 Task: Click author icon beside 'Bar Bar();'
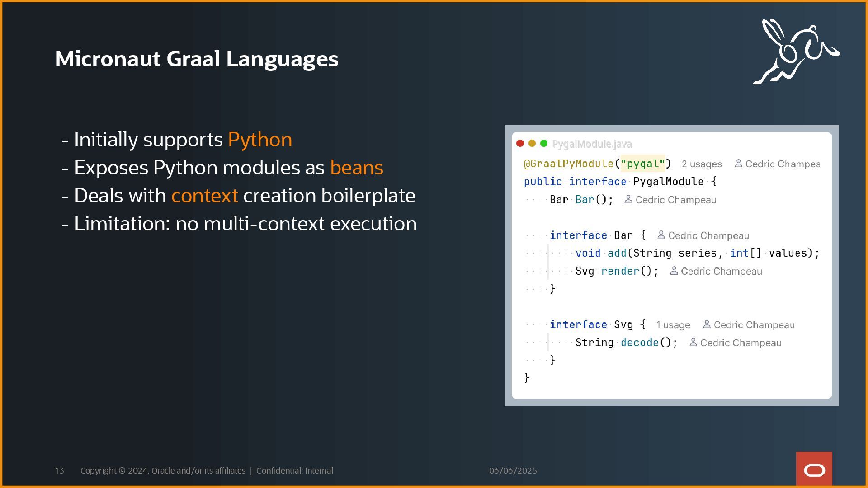click(x=628, y=199)
